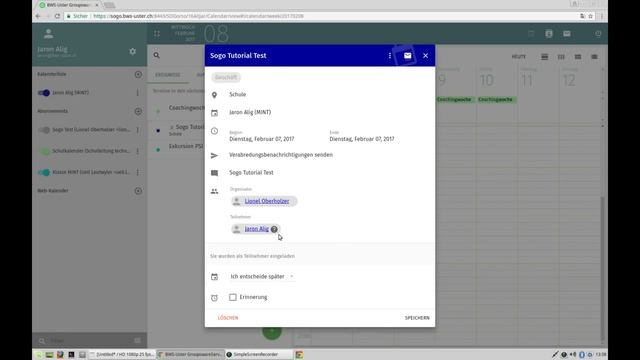This screenshot has width=640, height=360.
Task: Switch to the Untitled HD 1080p taskbar window
Action: click(x=122, y=354)
